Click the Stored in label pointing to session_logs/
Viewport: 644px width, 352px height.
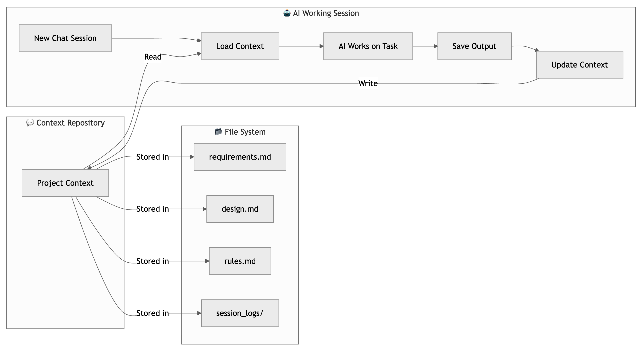pyautogui.click(x=152, y=313)
